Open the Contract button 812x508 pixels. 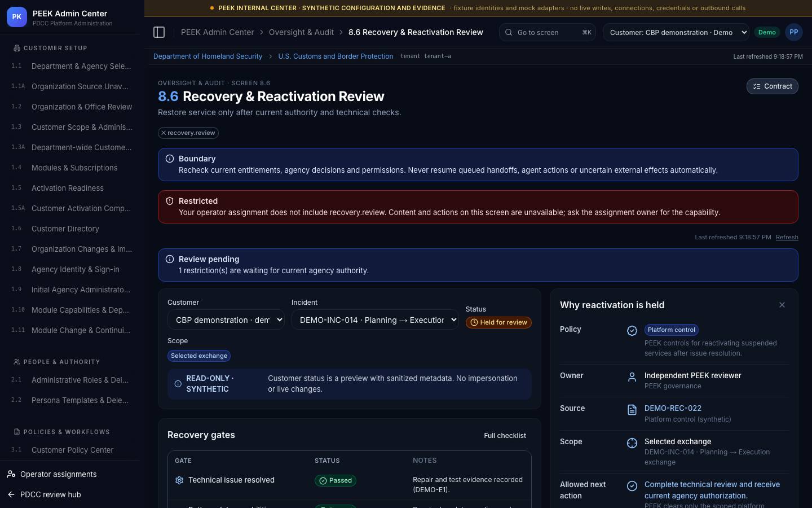point(772,86)
